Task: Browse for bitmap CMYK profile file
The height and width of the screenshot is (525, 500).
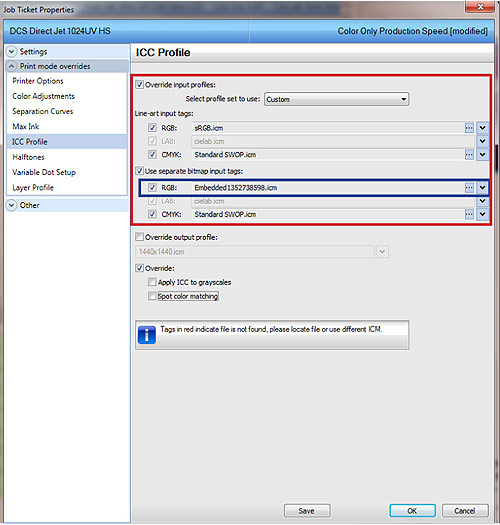Action: point(469,214)
